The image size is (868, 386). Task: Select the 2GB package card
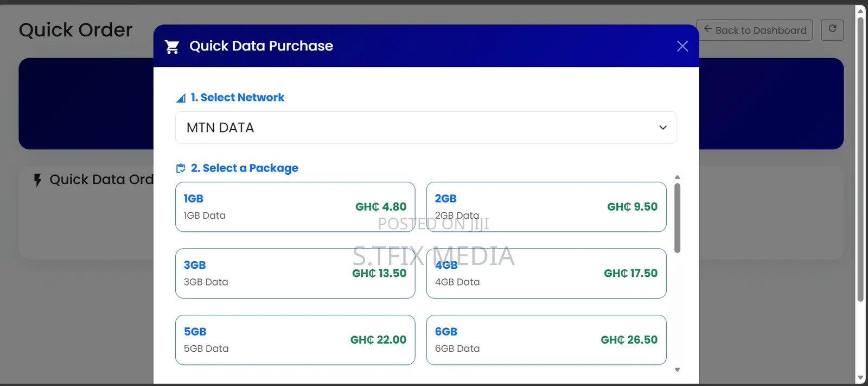[x=546, y=207]
